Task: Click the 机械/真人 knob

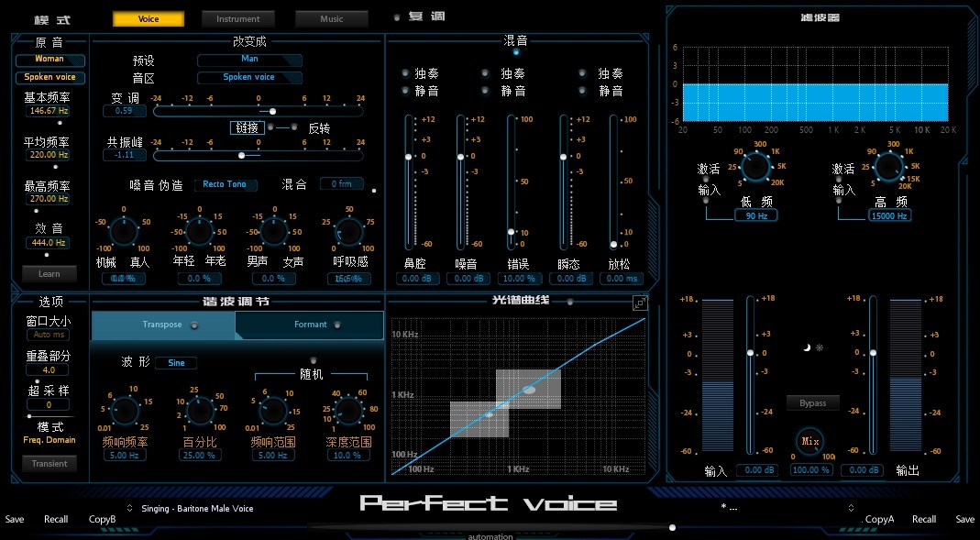Action: tap(124, 233)
